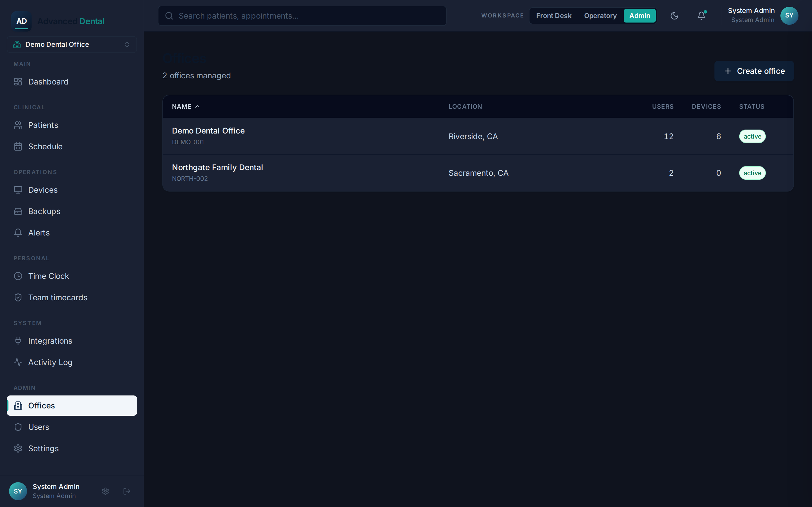
Task: Click the search patients input field
Action: pyautogui.click(x=302, y=16)
